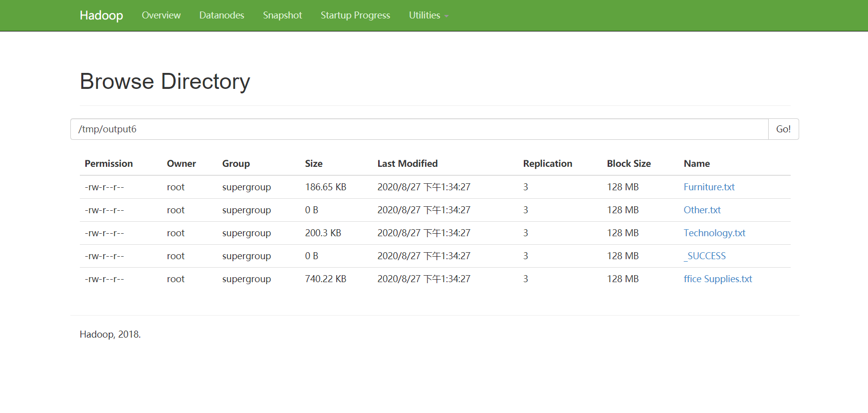Open the Other.txt file link
This screenshot has width=868, height=413.
tap(702, 210)
